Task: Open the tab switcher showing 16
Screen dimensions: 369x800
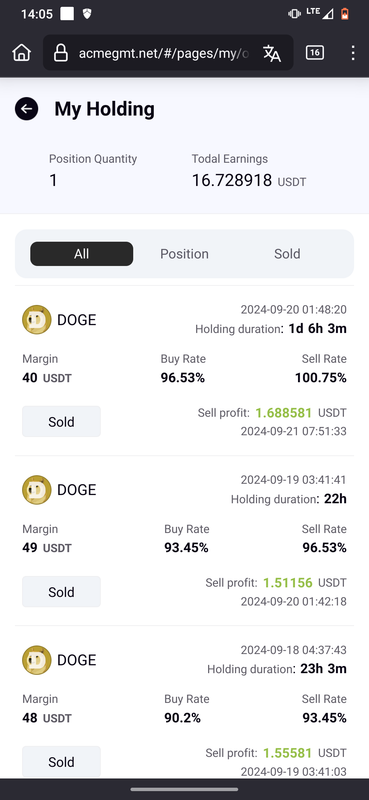Action: coord(315,53)
